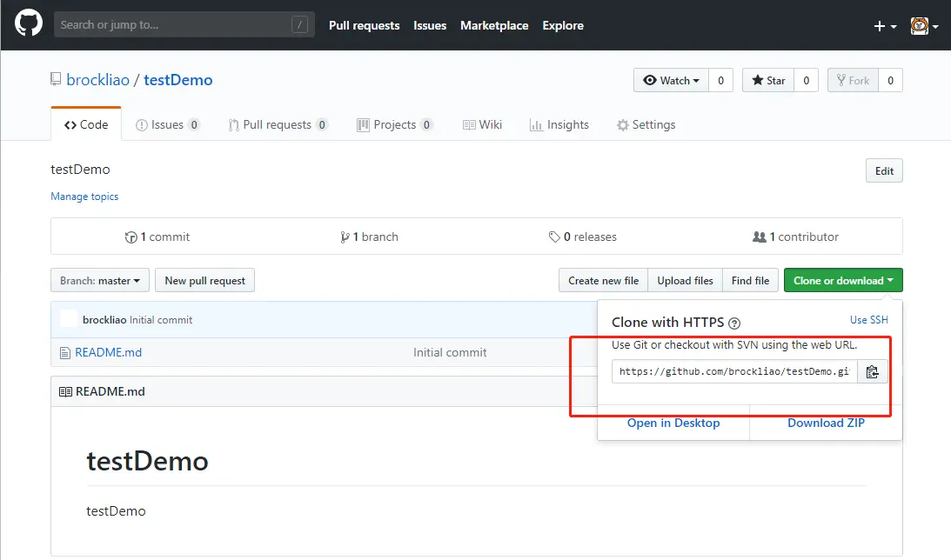
Task: Click the README.md row's Initial commit message
Action: point(450,352)
